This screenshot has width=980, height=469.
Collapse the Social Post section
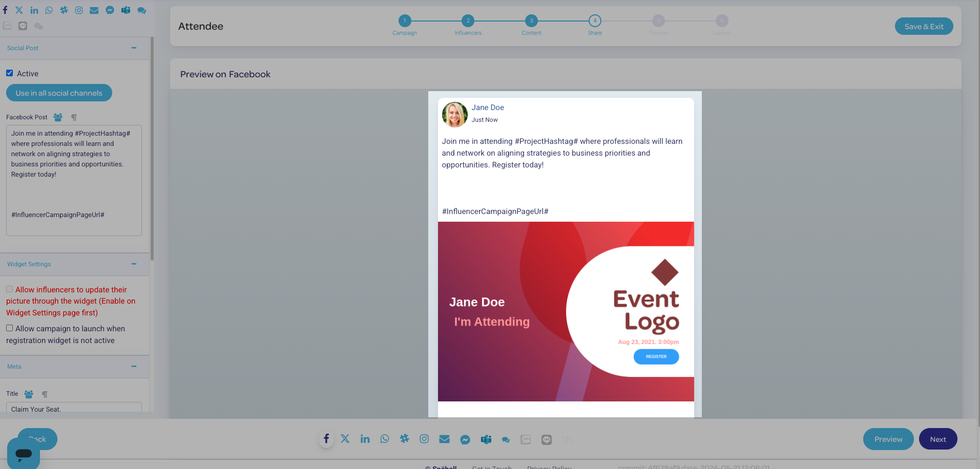[134, 48]
